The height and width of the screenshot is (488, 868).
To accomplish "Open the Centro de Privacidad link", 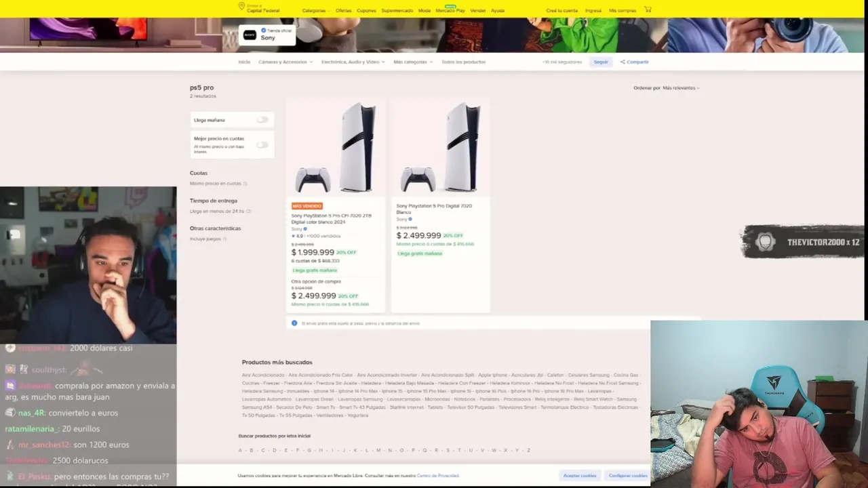I will coord(438,476).
